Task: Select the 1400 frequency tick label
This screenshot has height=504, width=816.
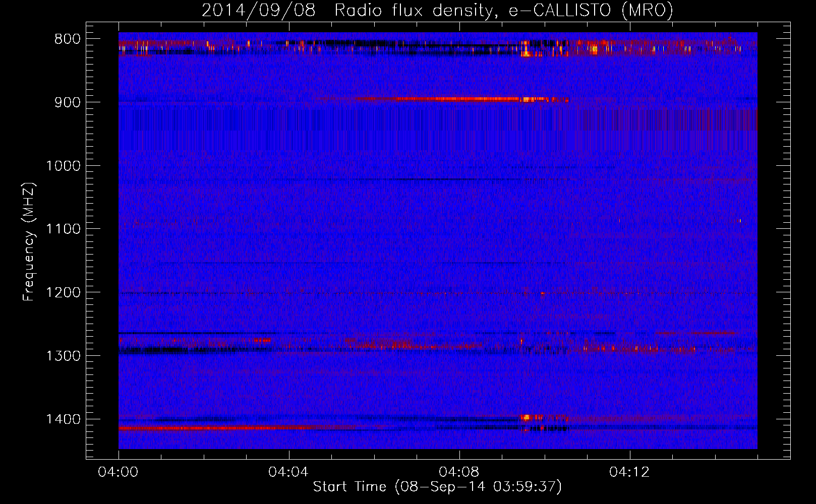Action: coord(63,419)
